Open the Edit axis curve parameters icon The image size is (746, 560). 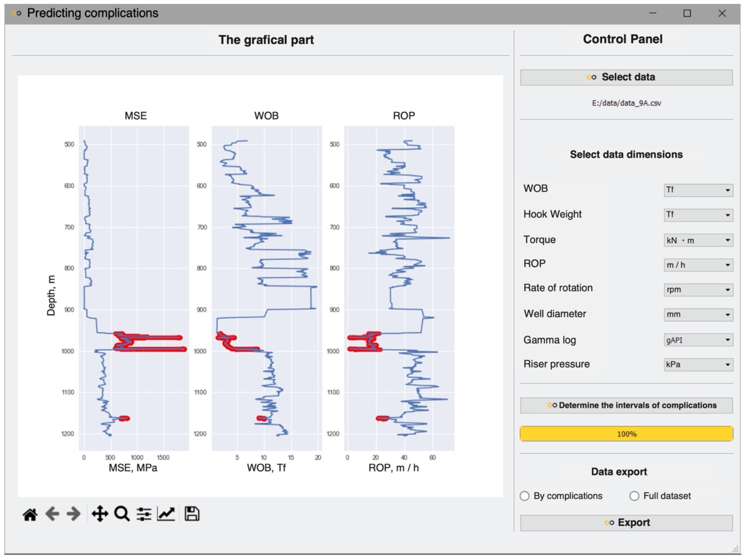pos(166,514)
